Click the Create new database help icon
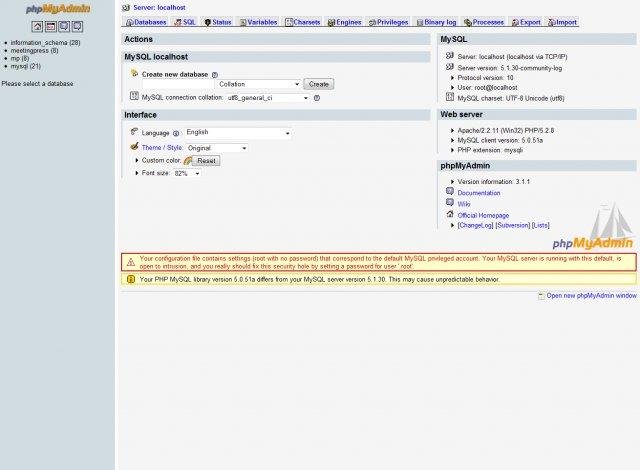This screenshot has height=470, width=640. pyautogui.click(x=215, y=75)
